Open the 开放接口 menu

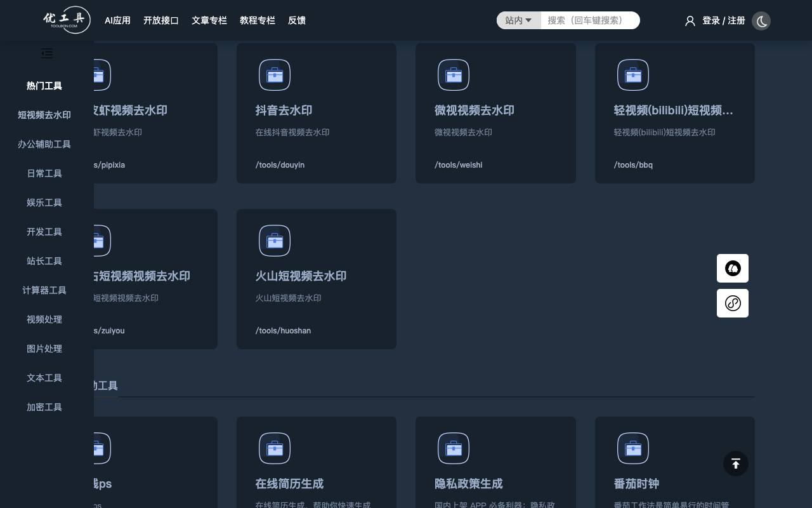coord(161,20)
